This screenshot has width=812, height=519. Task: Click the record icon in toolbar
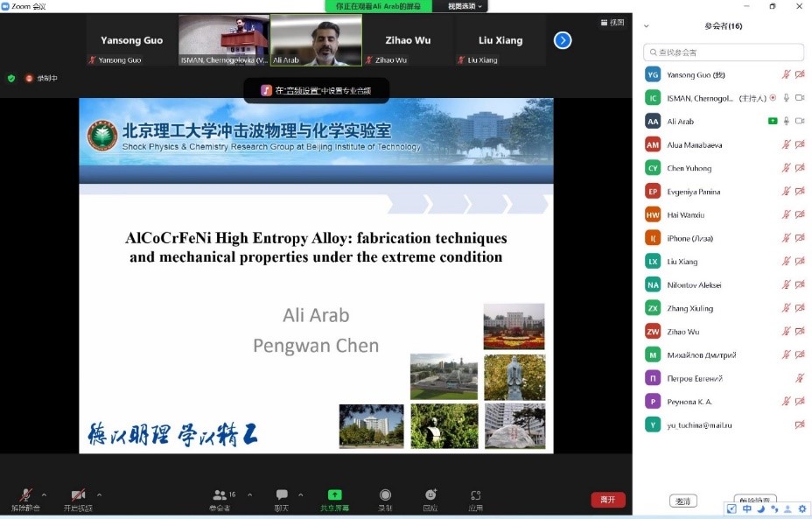[x=385, y=495]
